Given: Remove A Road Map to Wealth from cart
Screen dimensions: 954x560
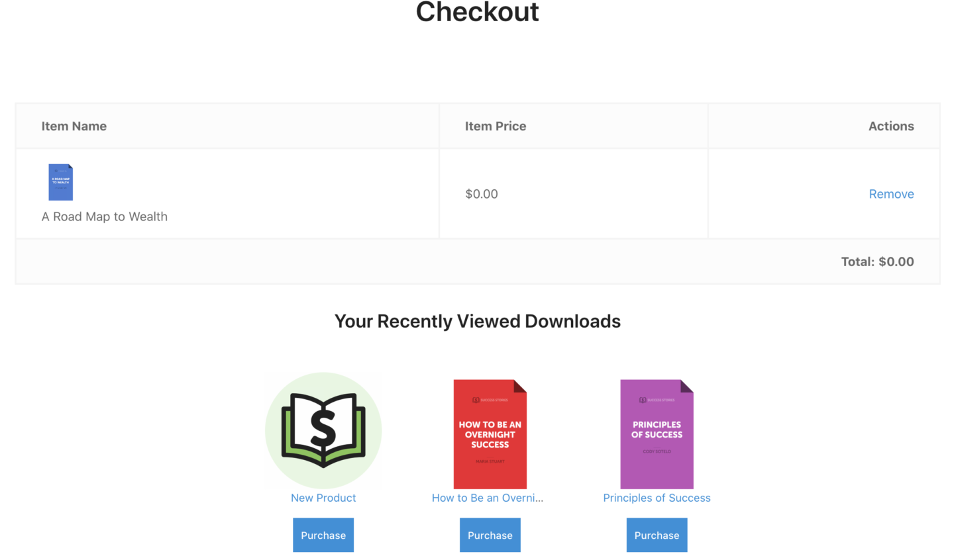Looking at the screenshot, I should pyautogui.click(x=891, y=193).
